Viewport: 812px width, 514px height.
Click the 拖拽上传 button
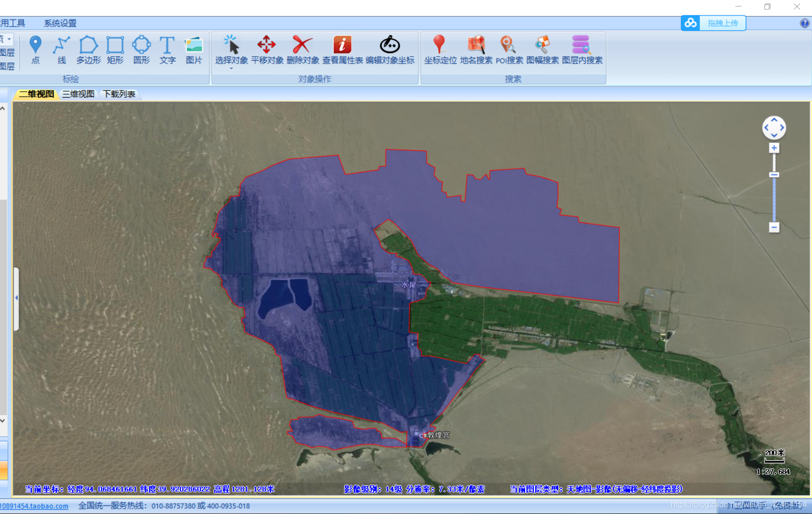tap(723, 23)
